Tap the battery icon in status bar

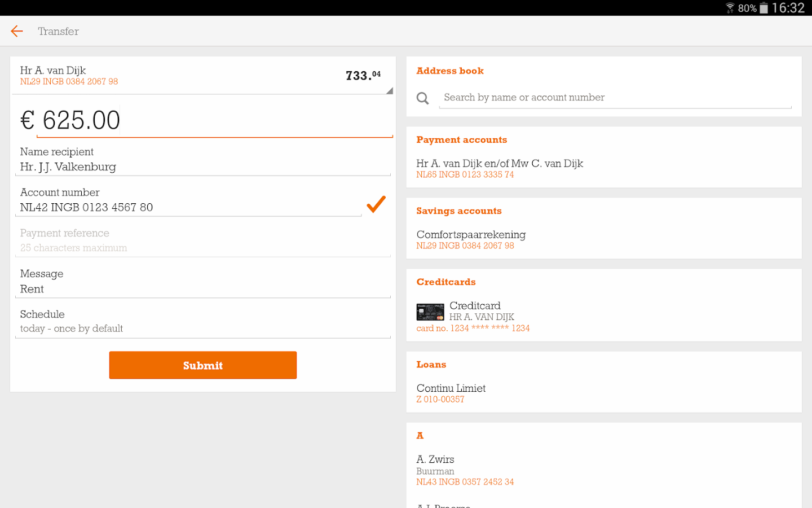[764, 8]
